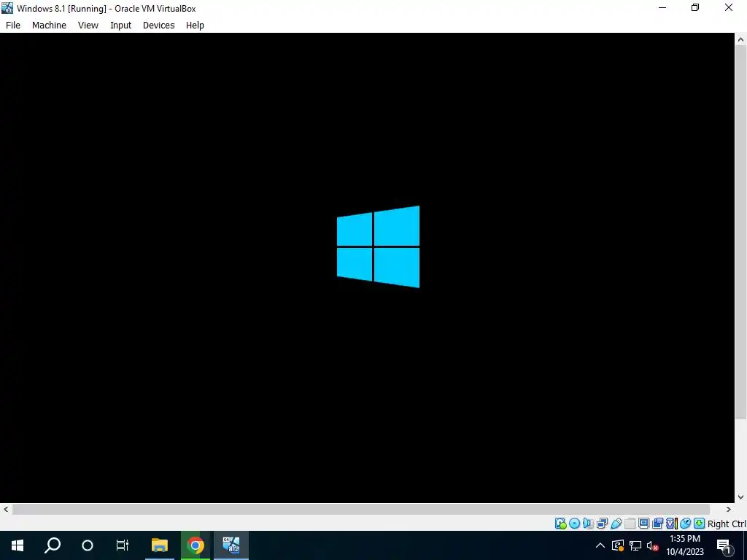
Task: Click the horizontal scrollbar right arrow
Action: (x=729, y=509)
